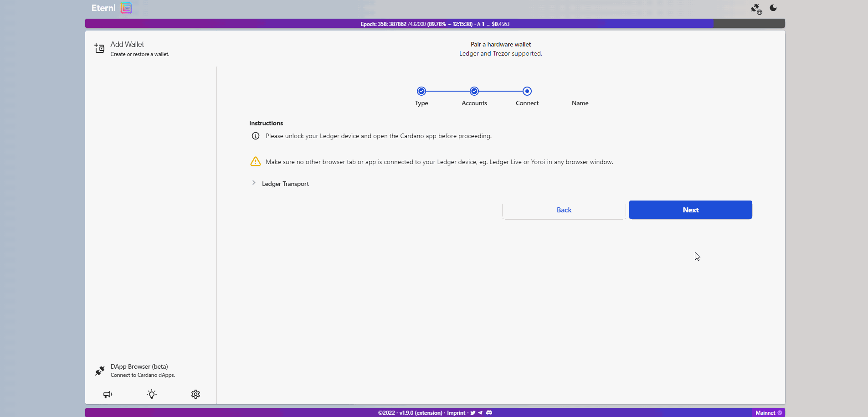Click the yellow warning triangle icon
Viewport: 868px width, 417px height.
tap(256, 162)
